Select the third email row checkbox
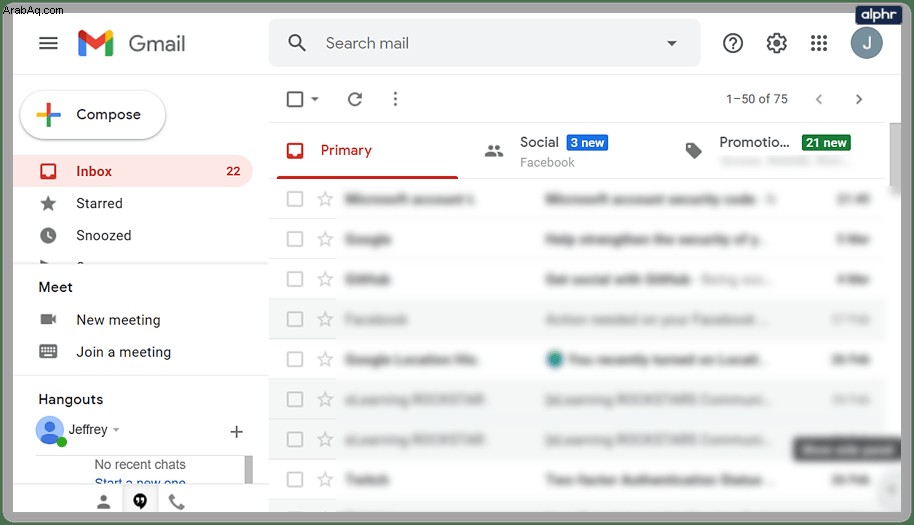 coord(295,279)
